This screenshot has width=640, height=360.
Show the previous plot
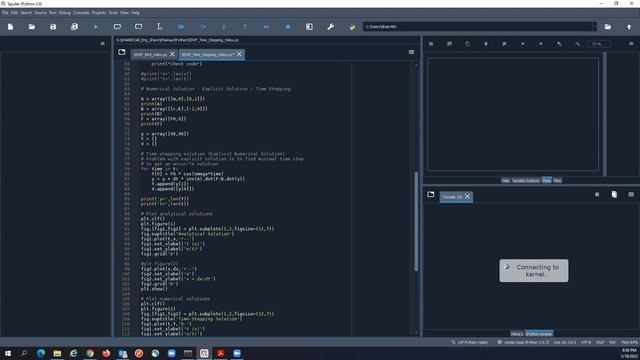pyautogui.click(x=522, y=44)
